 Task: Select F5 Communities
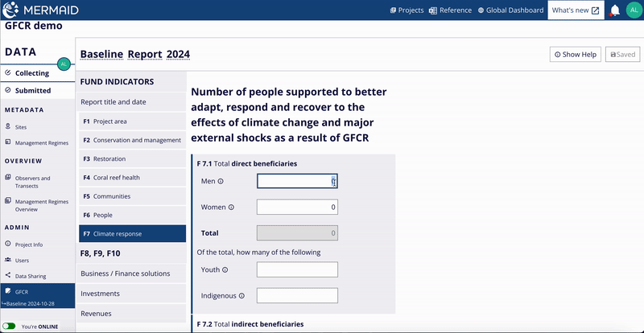click(x=132, y=196)
